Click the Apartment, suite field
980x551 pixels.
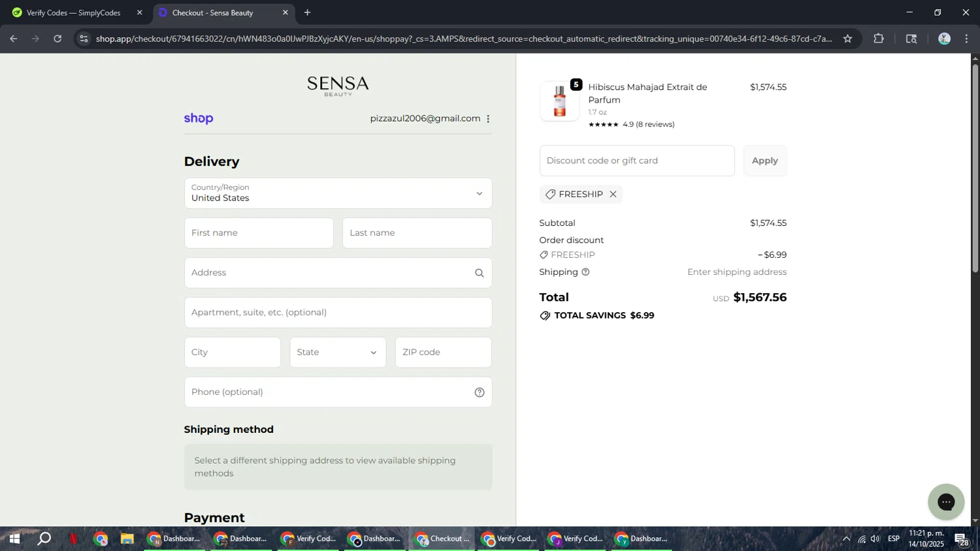point(338,313)
